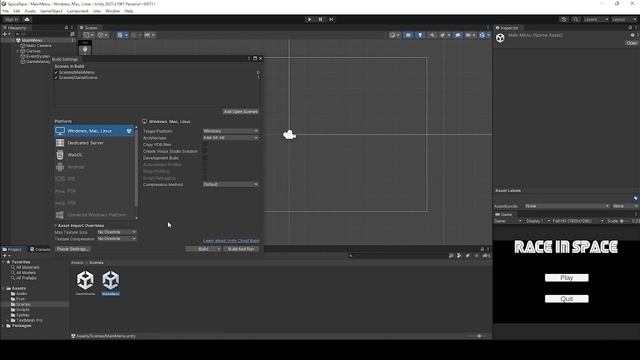The height and width of the screenshot is (360, 640).
Task: Open the Window menu
Action: pos(113,11)
